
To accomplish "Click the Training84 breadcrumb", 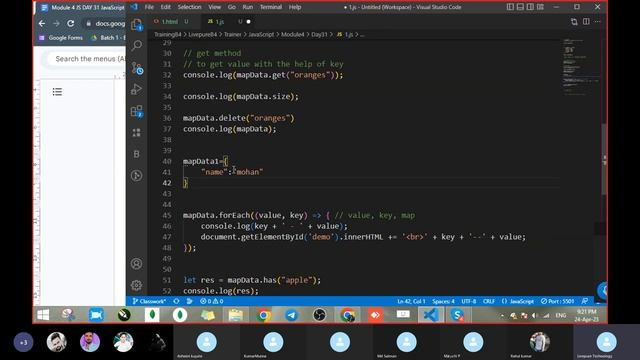I will [168, 35].
